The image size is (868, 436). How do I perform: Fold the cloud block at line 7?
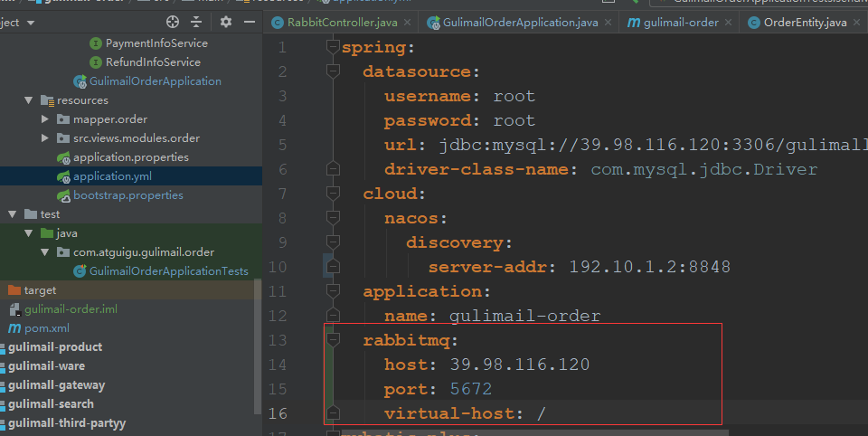[333, 194]
